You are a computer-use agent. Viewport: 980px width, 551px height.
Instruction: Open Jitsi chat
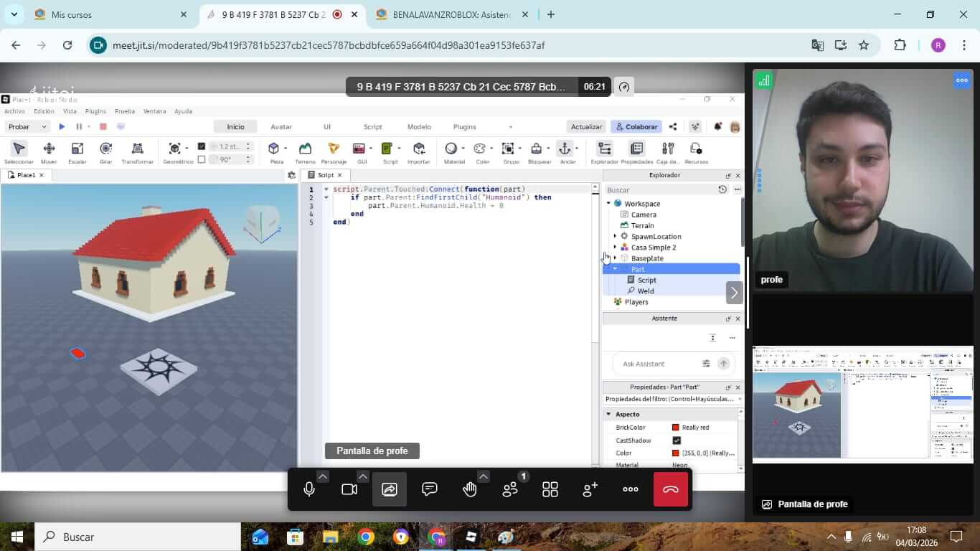(x=430, y=489)
